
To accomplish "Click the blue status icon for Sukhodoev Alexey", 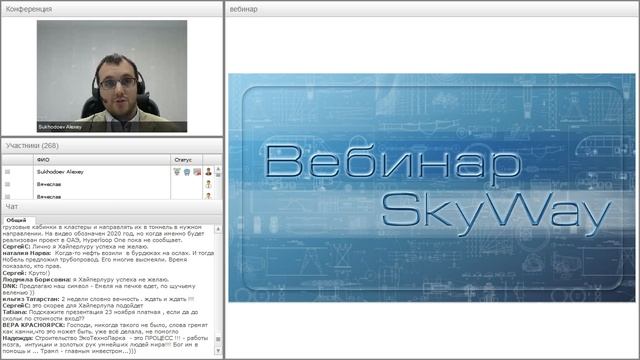I will click(187, 172).
